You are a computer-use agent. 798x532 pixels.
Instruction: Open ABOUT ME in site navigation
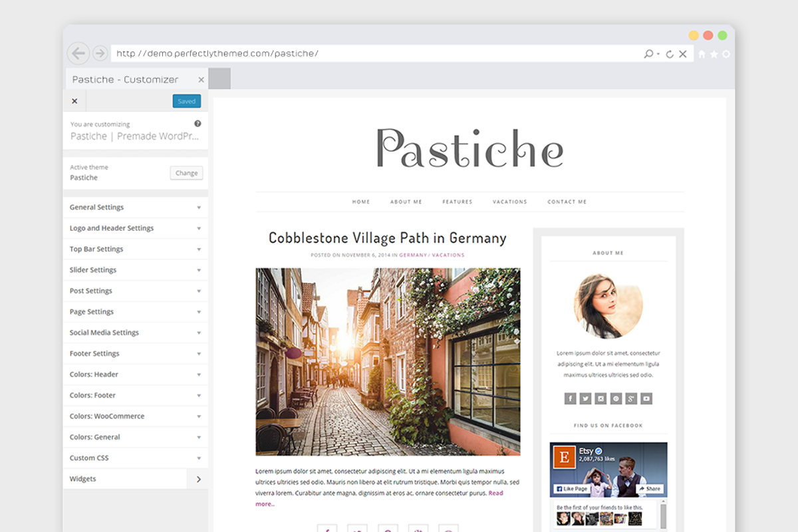point(406,201)
